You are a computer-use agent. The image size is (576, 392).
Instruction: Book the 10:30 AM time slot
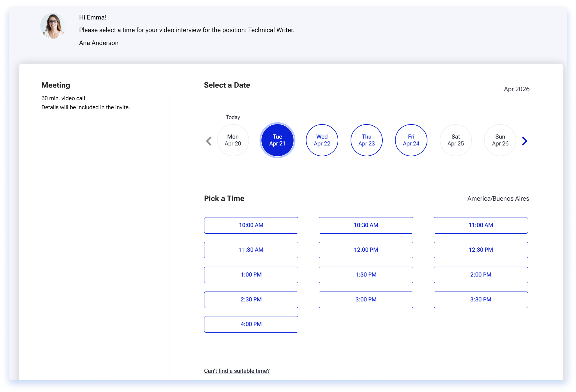(x=366, y=225)
